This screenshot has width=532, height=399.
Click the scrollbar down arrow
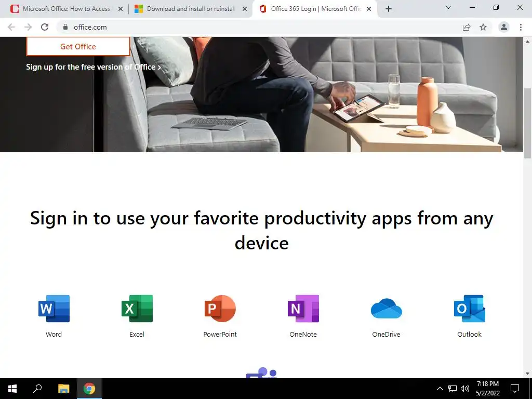pos(528,374)
